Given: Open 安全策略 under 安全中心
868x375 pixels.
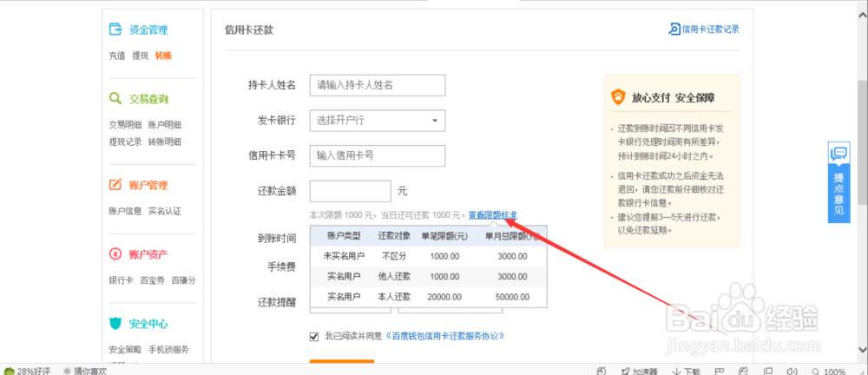Looking at the screenshot, I should coord(125,350).
